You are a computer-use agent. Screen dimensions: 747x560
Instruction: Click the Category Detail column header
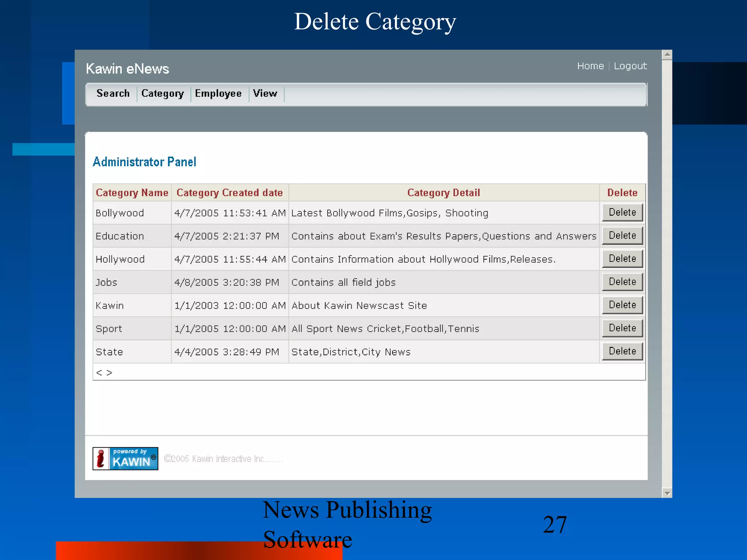444,193
